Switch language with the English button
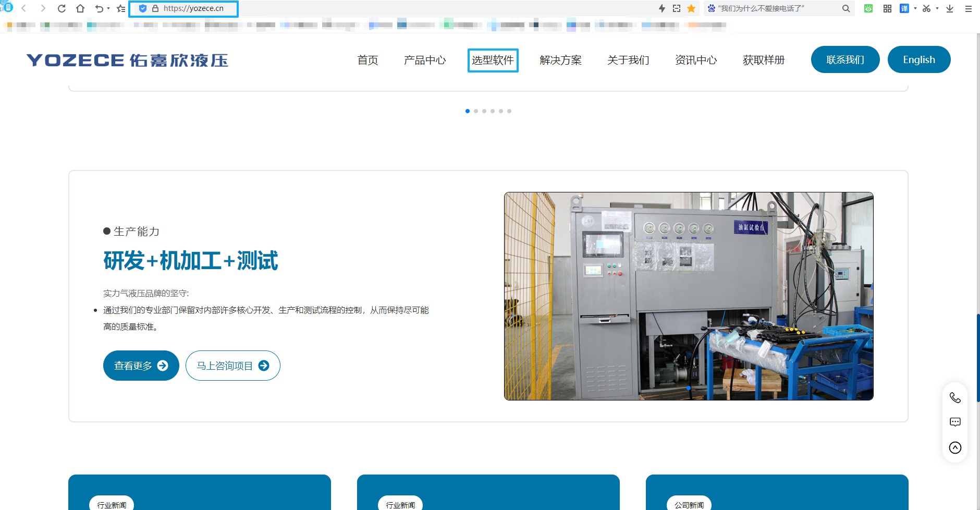This screenshot has width=980, height=510. coord(919,59)
